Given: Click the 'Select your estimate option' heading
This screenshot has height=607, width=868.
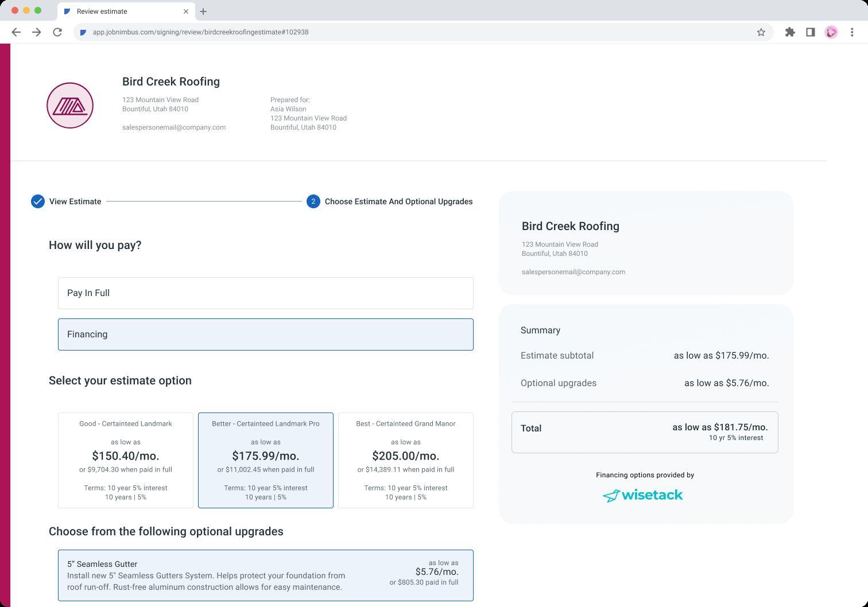Looking at the screenshot, I should click(x=120, y=380).
